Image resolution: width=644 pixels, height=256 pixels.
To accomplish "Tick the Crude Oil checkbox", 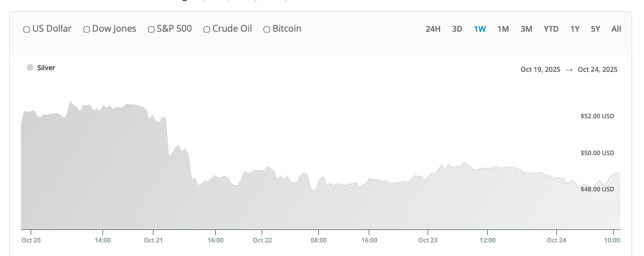I will [x=207, y=29].
